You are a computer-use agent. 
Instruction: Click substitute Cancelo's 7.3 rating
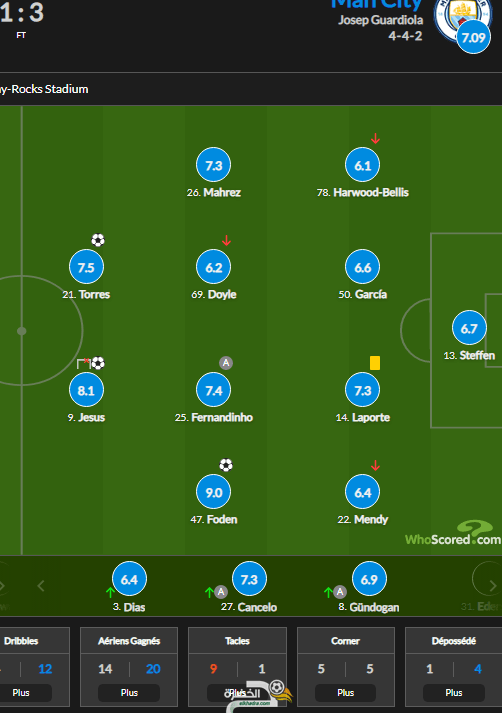249,579
